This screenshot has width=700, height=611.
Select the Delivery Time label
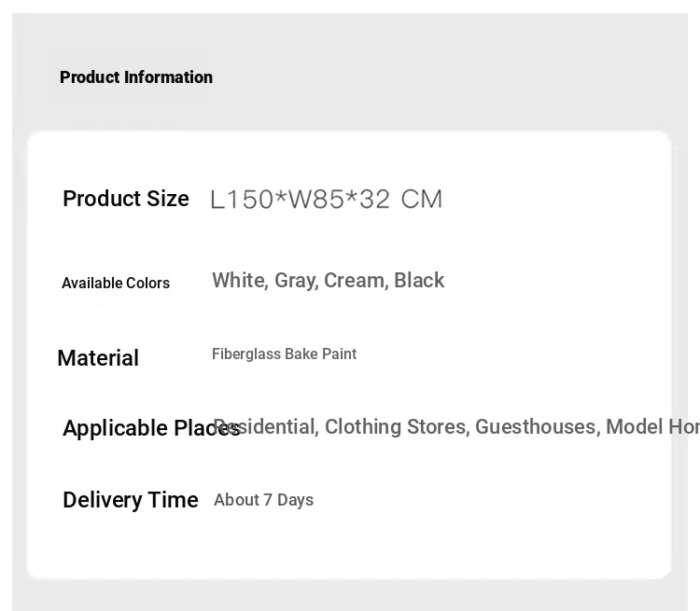pos(131,500)
